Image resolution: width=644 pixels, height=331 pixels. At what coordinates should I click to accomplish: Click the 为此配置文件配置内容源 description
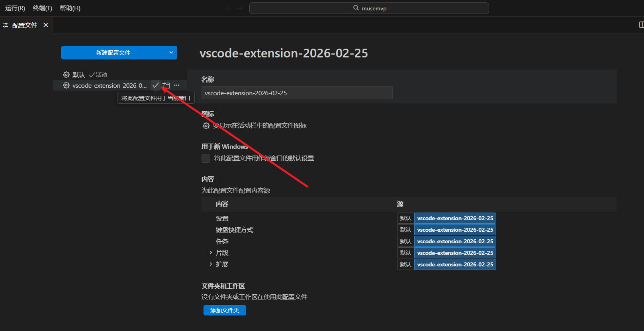click(x=236, y=191)
